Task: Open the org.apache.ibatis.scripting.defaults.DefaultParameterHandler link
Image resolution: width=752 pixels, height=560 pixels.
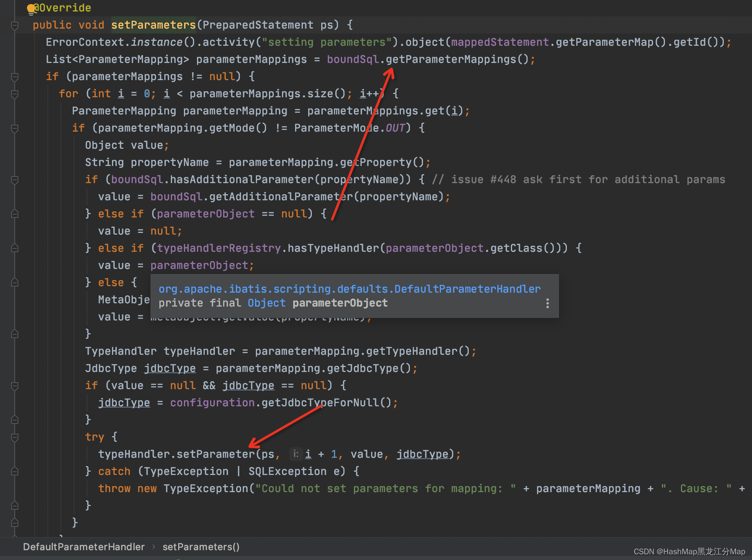Action: pos(349,289)
